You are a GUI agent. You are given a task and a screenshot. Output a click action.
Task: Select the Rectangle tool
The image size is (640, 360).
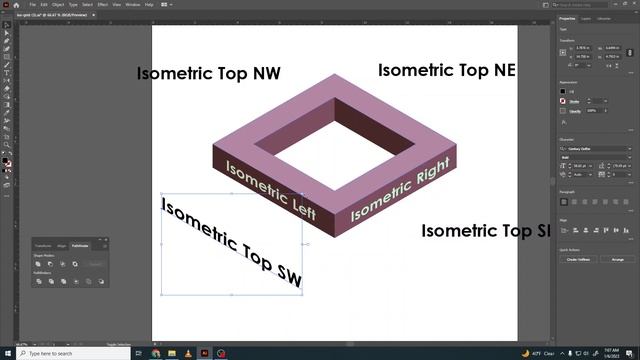[7, 57]
